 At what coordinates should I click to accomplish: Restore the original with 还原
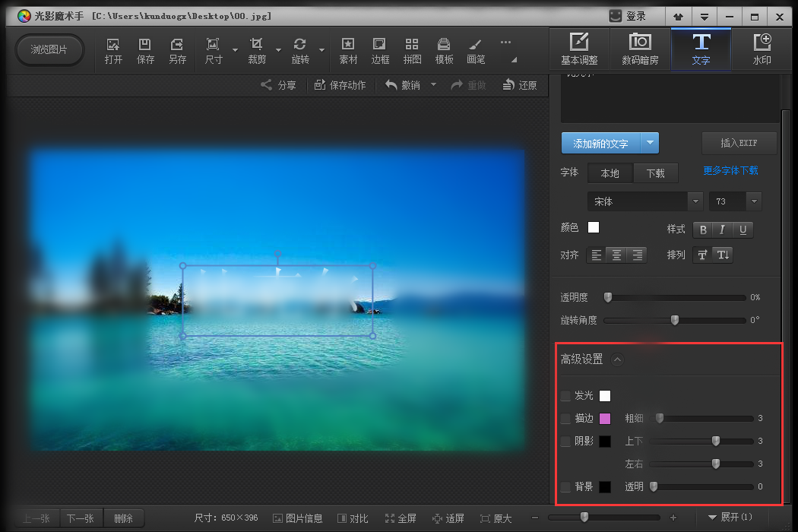[x=520, y=85]
